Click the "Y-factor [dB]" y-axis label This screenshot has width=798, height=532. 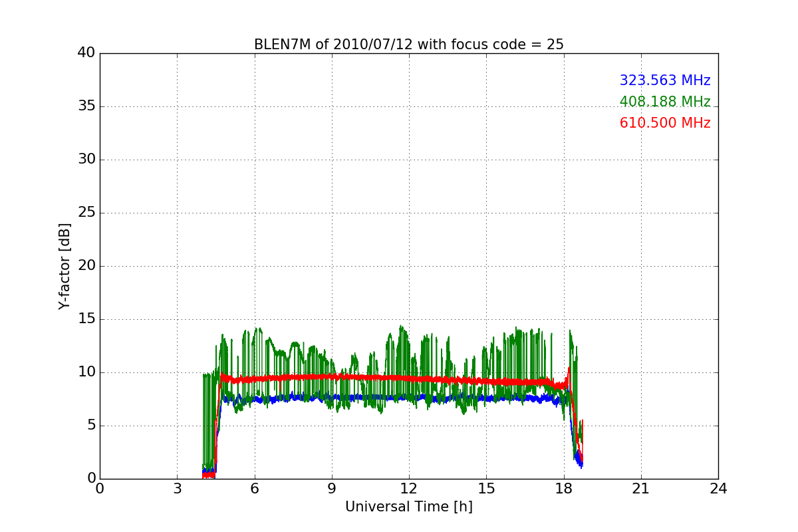point(65,266)
